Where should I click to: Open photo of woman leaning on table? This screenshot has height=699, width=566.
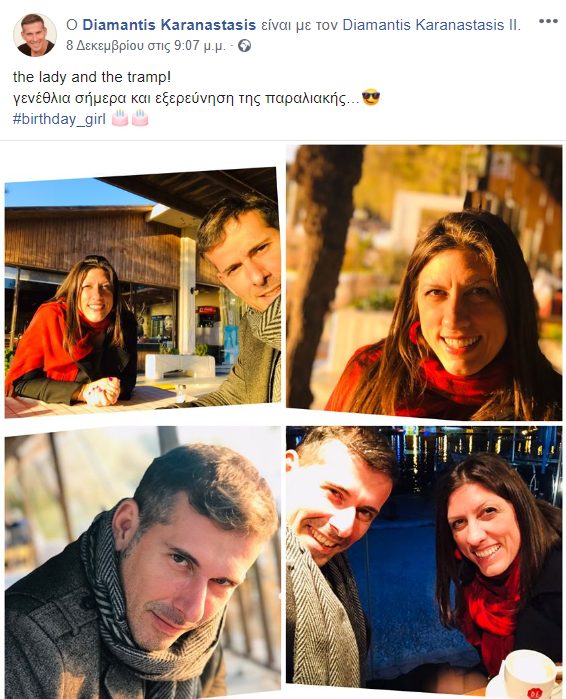click(143, 293)
